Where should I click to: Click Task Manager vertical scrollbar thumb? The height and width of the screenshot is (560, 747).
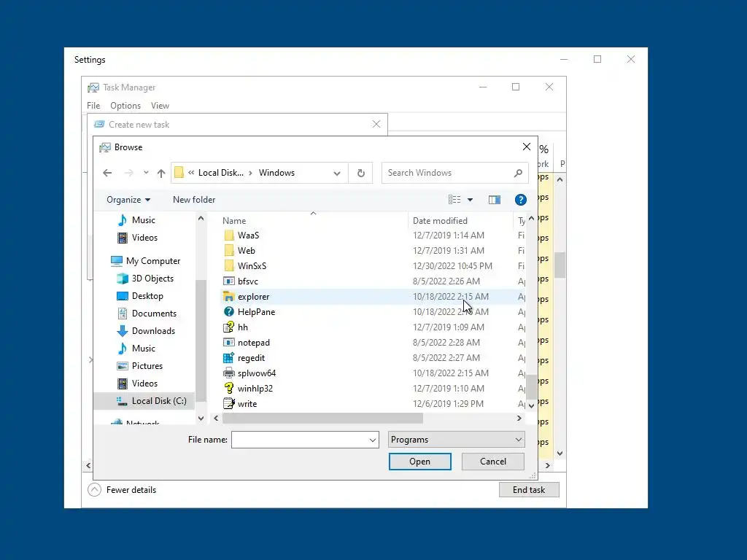click(x=560, y=265)
